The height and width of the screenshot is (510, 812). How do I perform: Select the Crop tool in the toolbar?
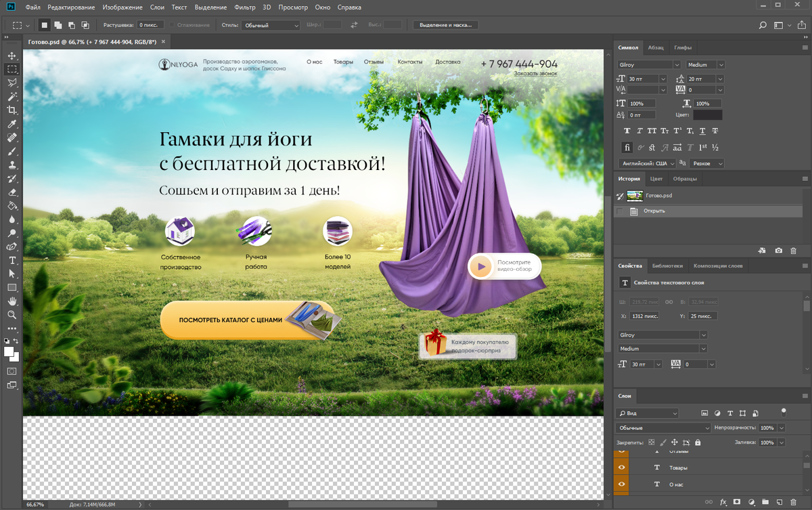coord(12,110)
